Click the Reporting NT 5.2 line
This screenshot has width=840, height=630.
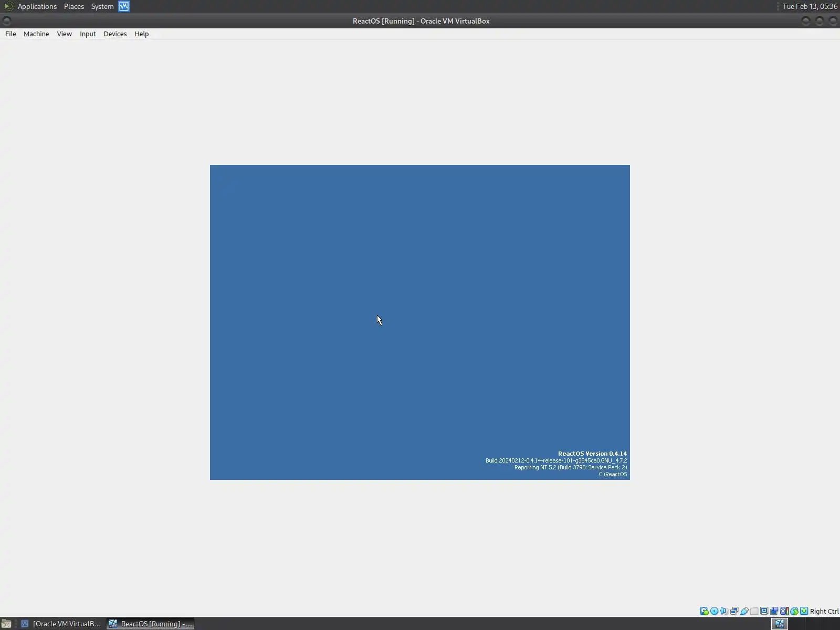[x=571, y=467]
